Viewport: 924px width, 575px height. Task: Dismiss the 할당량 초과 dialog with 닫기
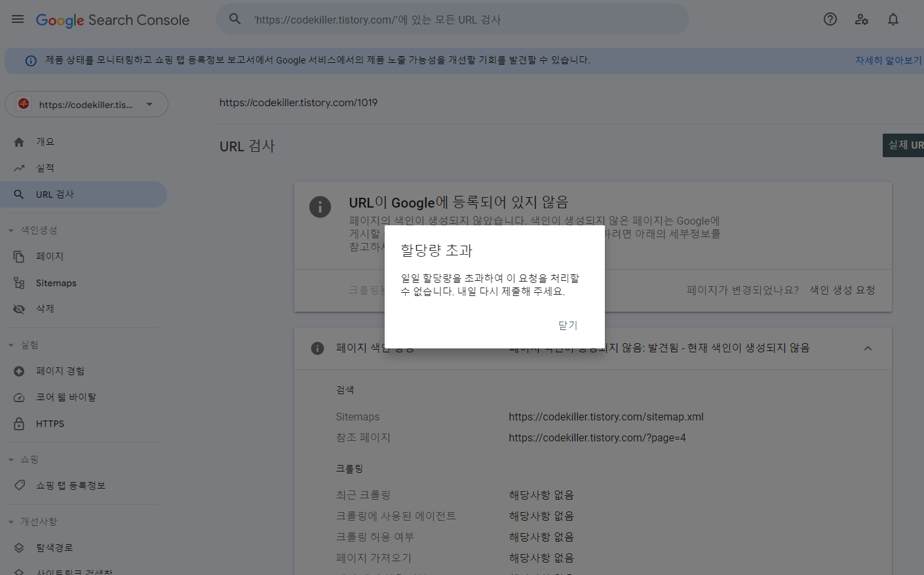[x=567, y=325]
